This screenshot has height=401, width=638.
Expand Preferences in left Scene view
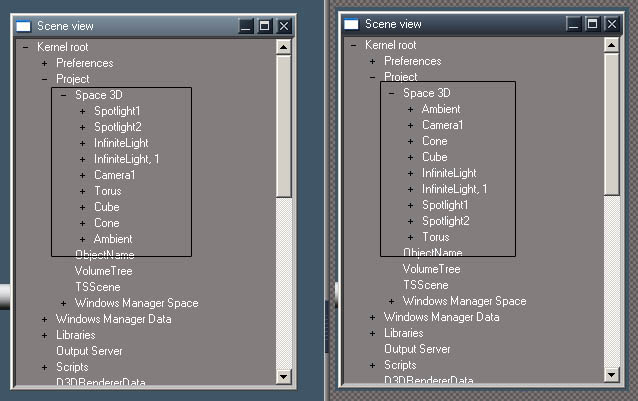point(44,63)
